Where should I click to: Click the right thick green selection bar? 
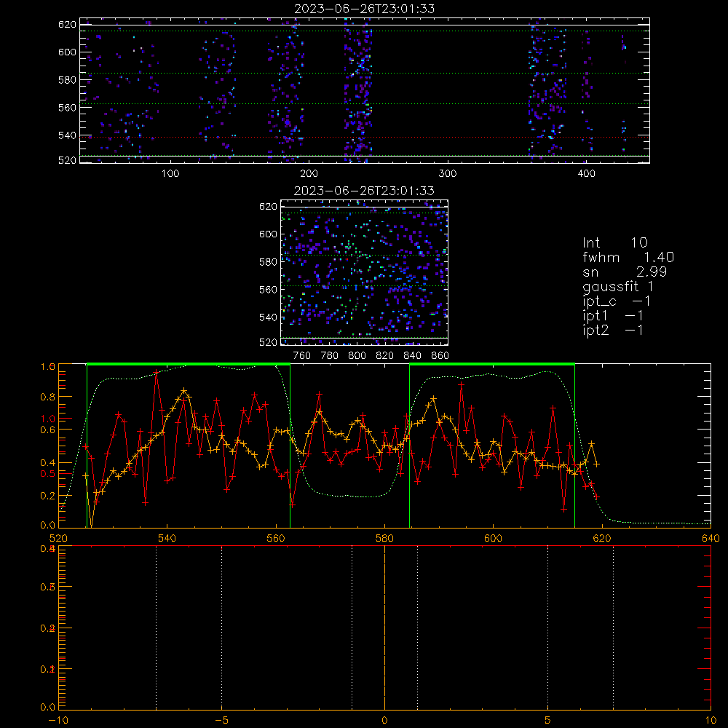(492, 364)
